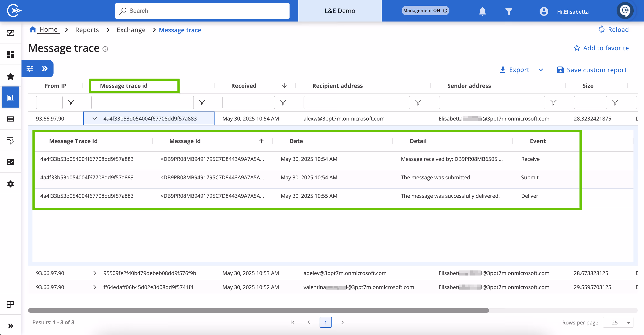Viewport: 644px width, 335px height.
Task: Open the dashboard grid icon in sidebar
Action: (11, 54)
